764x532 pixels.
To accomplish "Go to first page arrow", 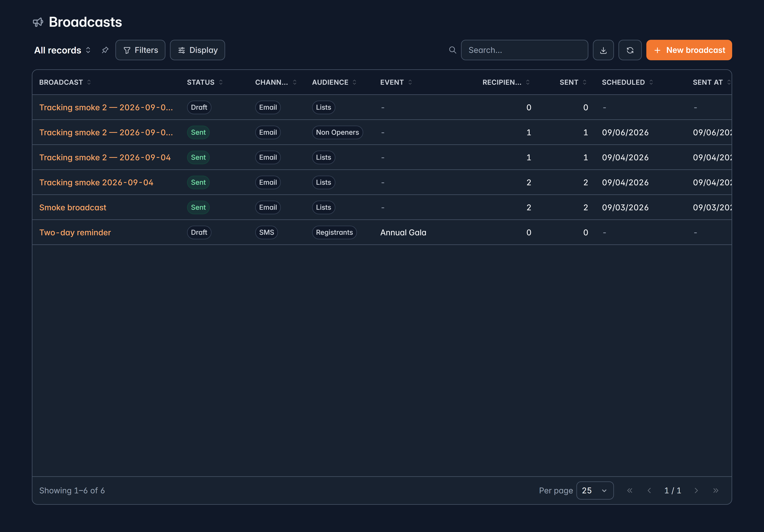I will [630, 490].
